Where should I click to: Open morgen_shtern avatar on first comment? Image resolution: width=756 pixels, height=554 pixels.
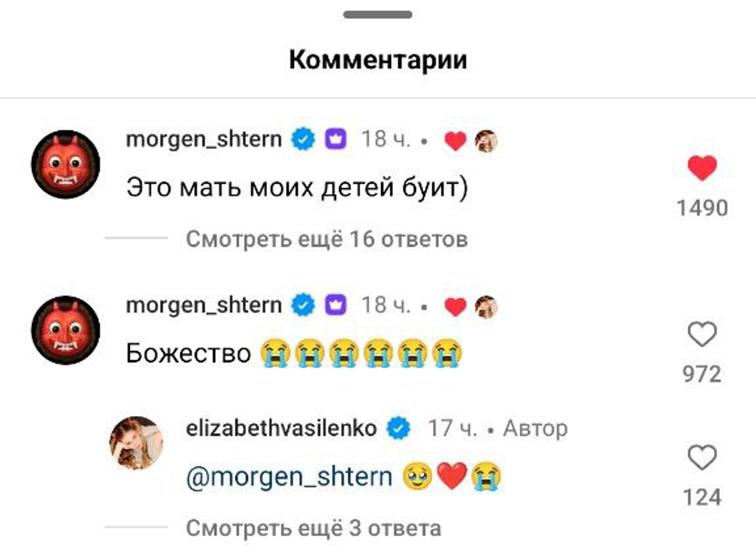pos(66,164)
